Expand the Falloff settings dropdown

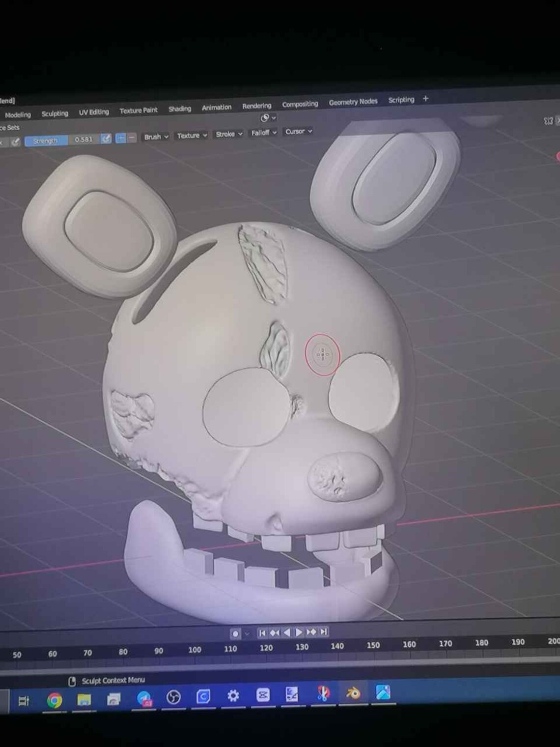coord(264,133)
